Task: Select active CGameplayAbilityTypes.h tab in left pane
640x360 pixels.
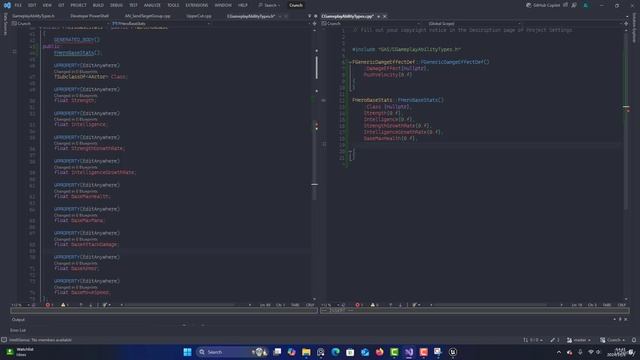Action: 251,16
